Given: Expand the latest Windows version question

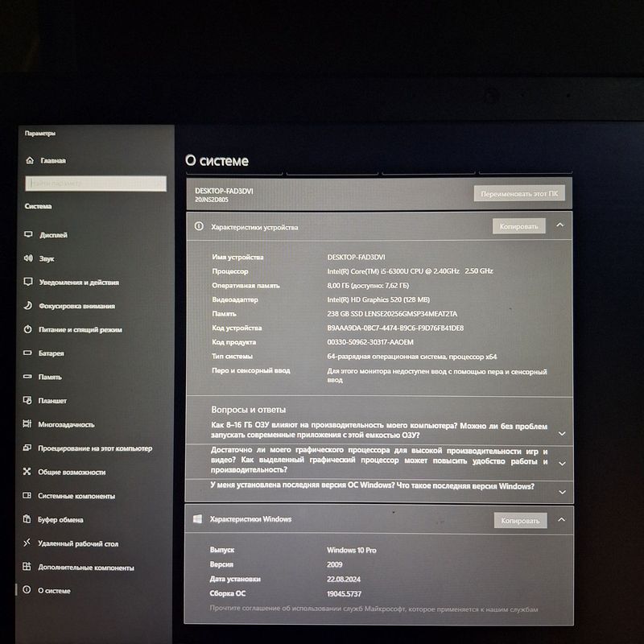Looking at the screenshot, I should click(x=562, y=492).
